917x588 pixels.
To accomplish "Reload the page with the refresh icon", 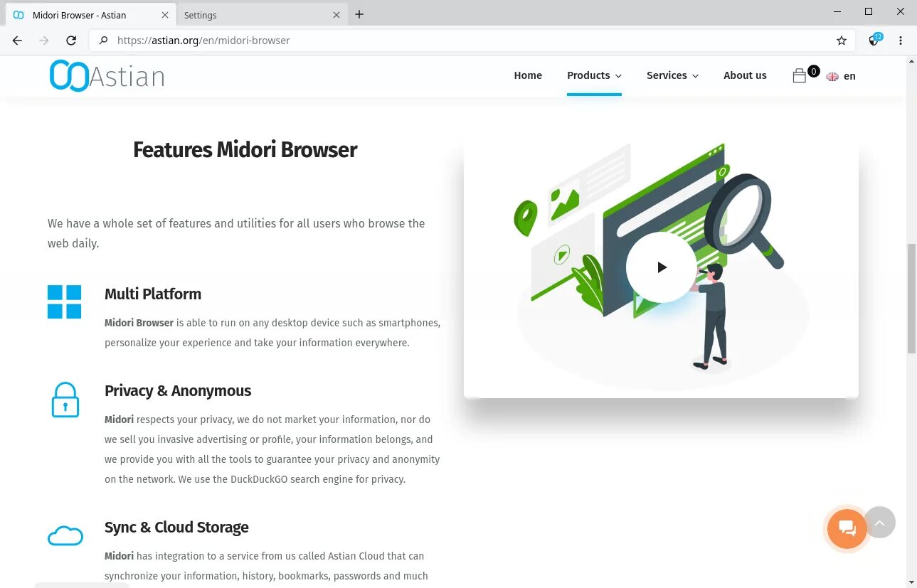I will tap(71, 41).
